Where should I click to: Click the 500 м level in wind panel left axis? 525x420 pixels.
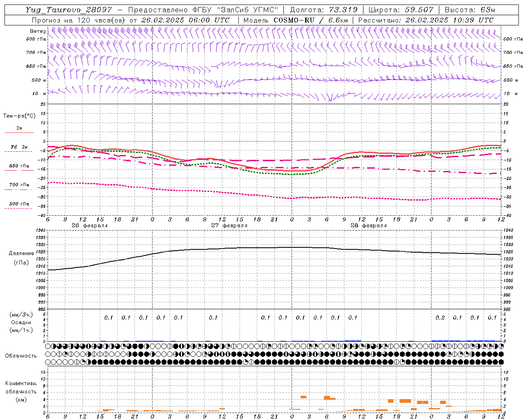point(39,80)
